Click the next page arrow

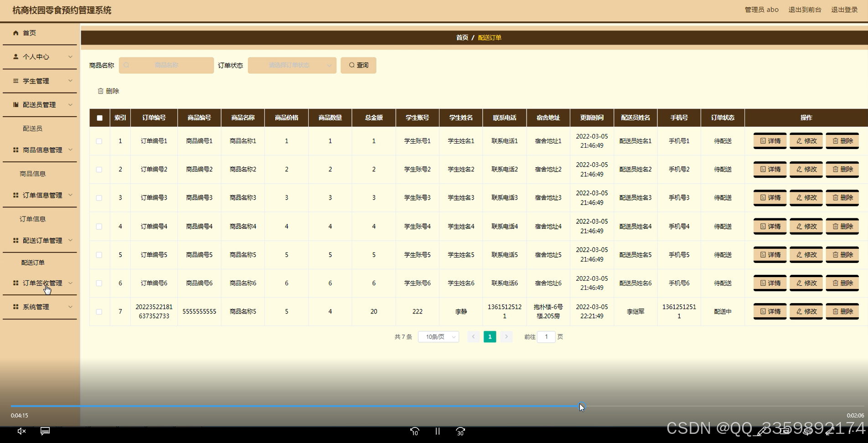pos(506,337)
